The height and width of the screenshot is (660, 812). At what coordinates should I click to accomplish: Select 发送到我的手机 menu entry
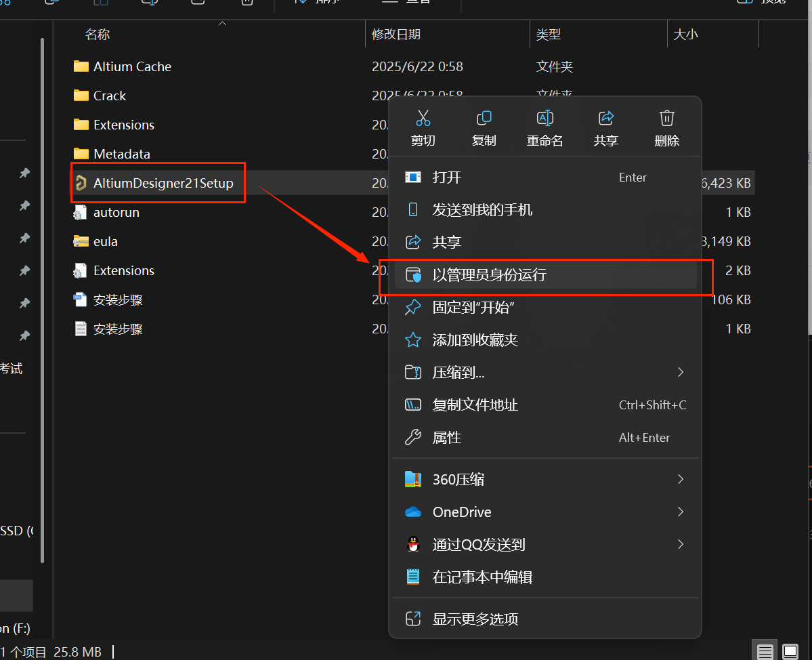[545, 210]
